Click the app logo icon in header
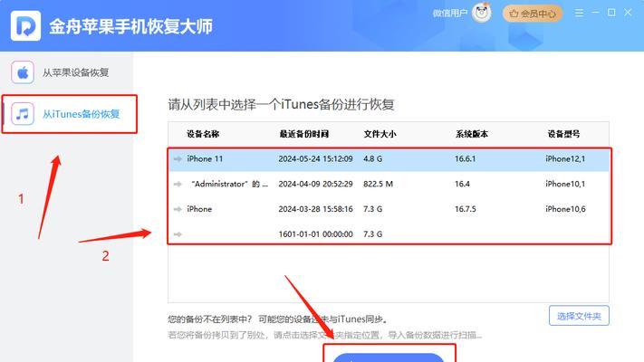Screen dimensions: 644x362 (25, 26)
